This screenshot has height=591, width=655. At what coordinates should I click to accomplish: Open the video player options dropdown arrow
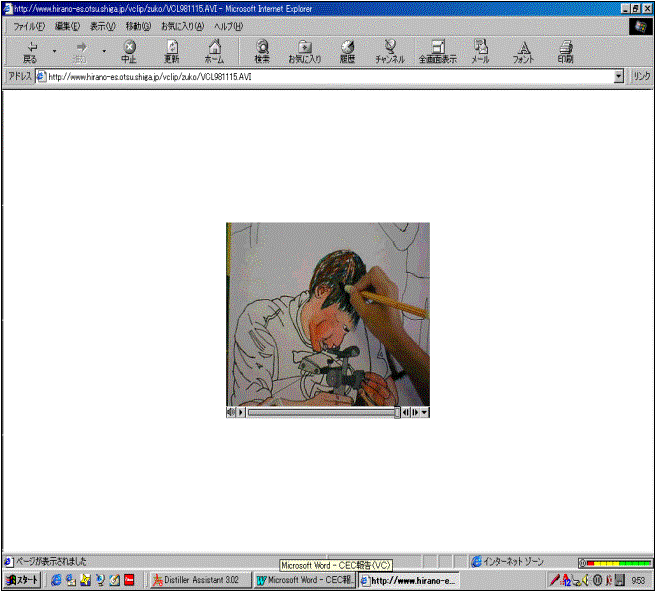(424, 413)
